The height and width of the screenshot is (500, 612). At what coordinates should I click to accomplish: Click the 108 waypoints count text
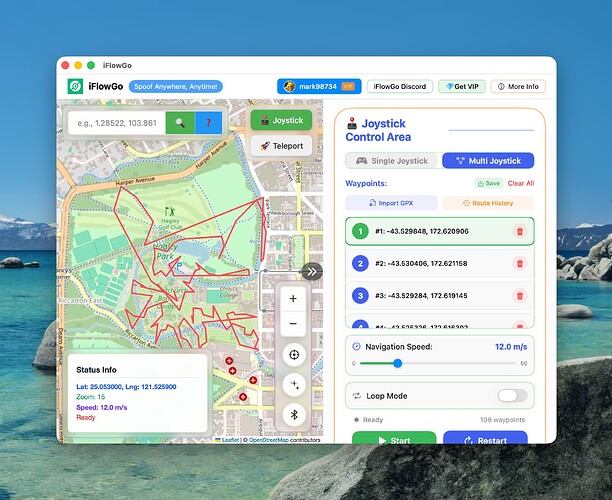[502, 420]
